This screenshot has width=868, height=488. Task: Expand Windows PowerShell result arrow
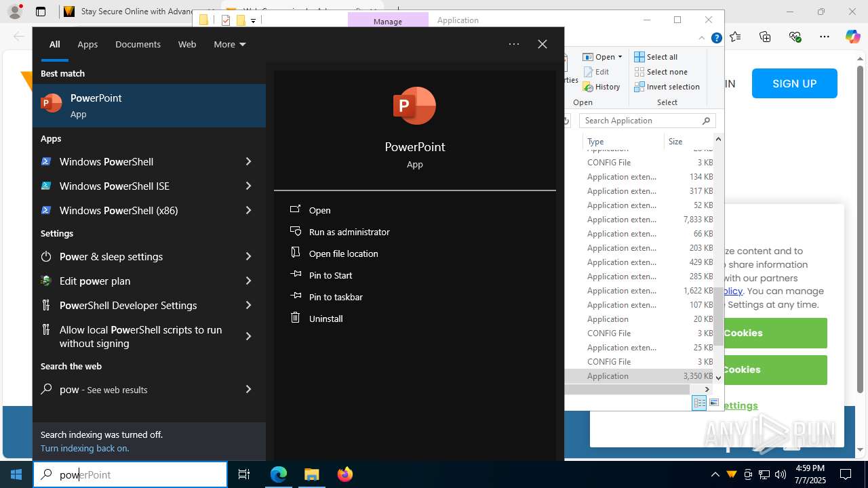tap(248, 161)
